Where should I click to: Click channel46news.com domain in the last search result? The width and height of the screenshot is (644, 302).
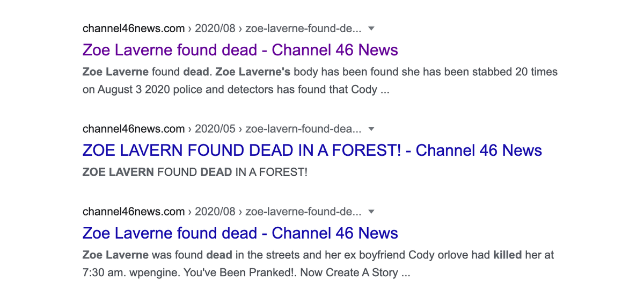point(134,212)
